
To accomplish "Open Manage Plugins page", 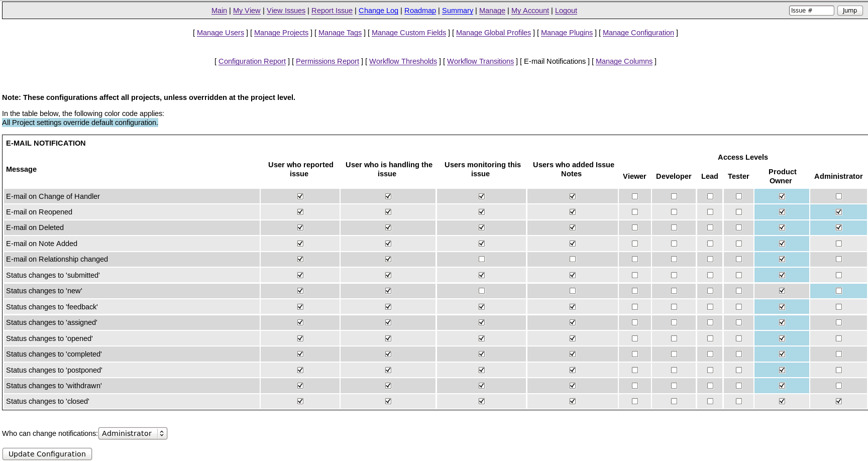I will 567,33.
